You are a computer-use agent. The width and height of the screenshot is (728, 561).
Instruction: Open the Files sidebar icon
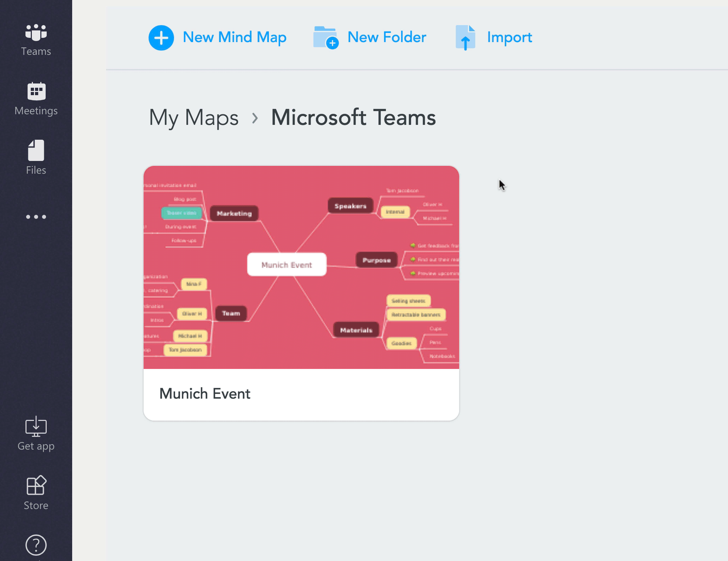coord(36,150)
